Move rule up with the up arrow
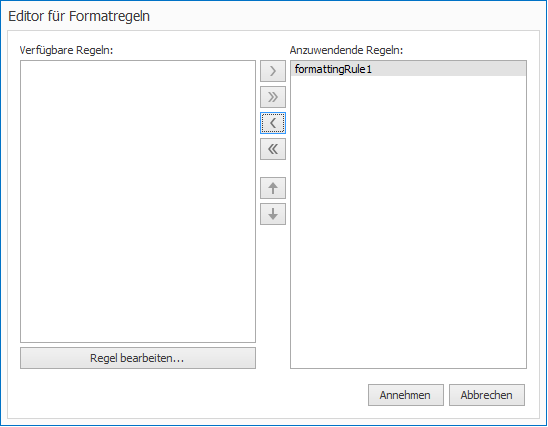Viewport: 548px width, 427px height. [273, 188]
